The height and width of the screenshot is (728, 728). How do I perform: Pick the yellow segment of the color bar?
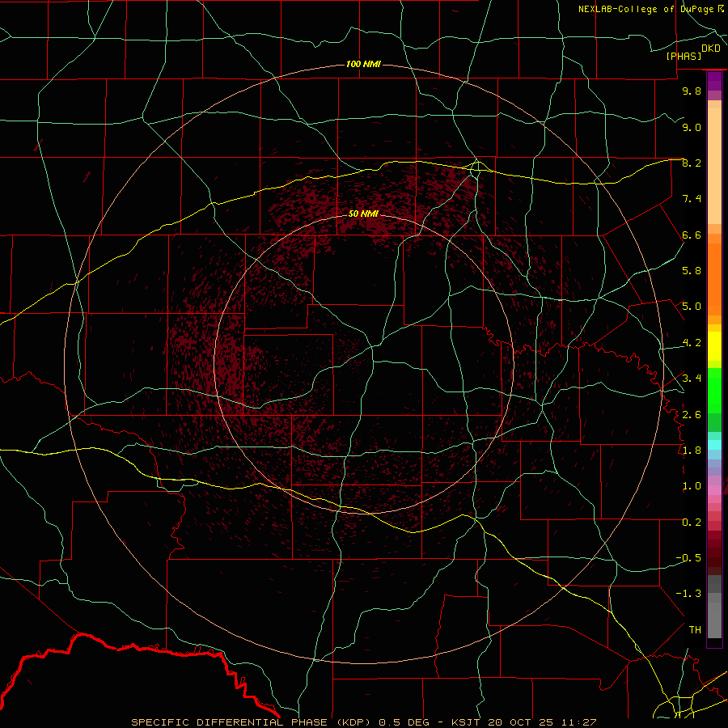(714, 346)
